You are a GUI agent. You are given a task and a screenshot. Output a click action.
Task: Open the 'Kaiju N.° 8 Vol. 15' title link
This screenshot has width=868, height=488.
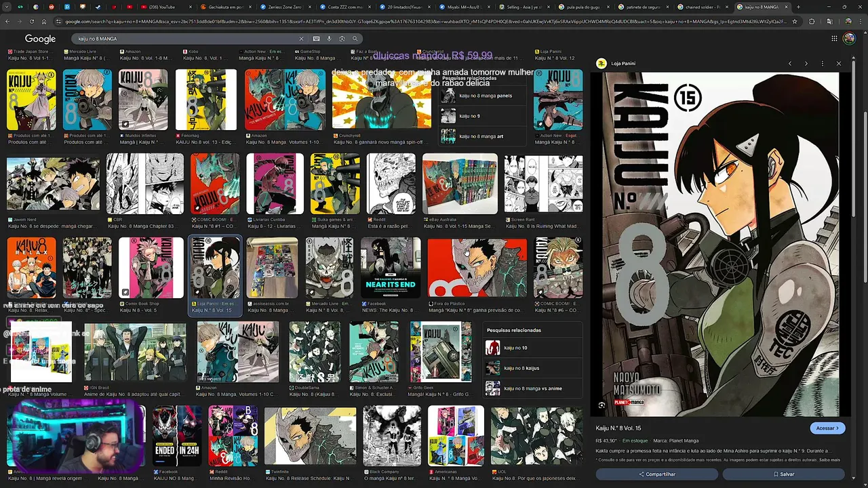point(618,428)
